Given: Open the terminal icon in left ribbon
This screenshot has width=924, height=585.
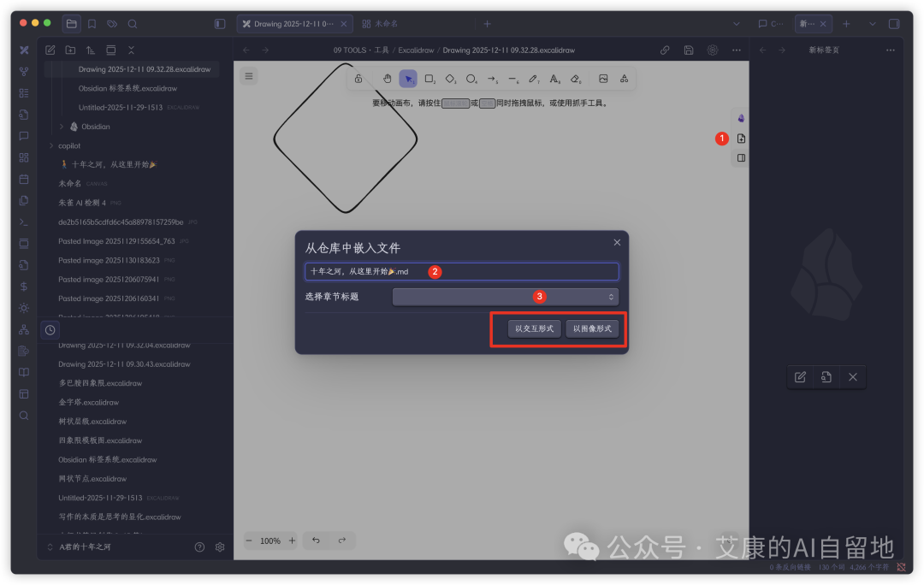Looking at the screenshot, I should (24, 222).
